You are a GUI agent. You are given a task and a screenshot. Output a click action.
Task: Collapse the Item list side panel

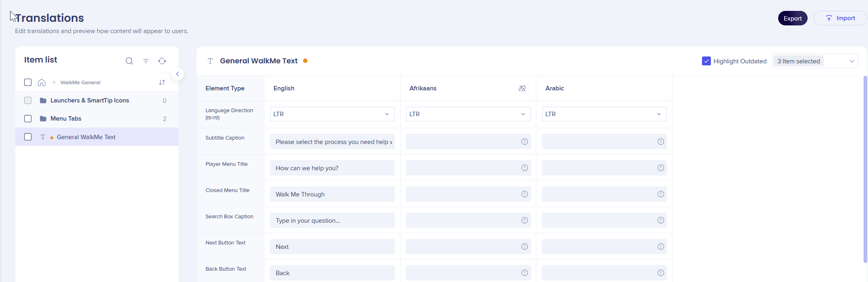point(177,74)
